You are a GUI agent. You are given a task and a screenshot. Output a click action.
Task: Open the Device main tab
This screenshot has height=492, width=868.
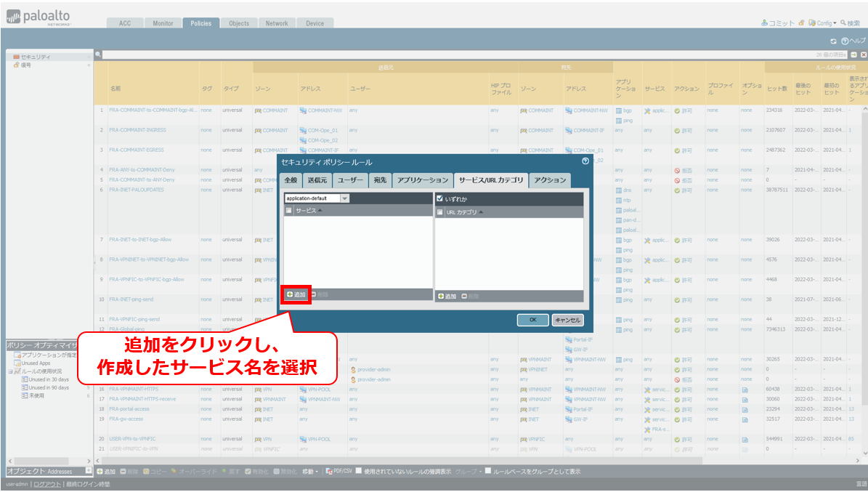[315, 23]
